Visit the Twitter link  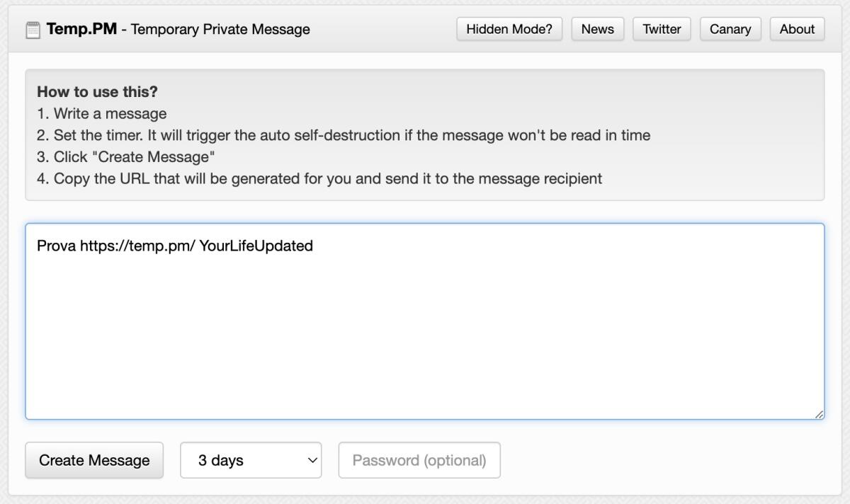click(x=662, y=29)
